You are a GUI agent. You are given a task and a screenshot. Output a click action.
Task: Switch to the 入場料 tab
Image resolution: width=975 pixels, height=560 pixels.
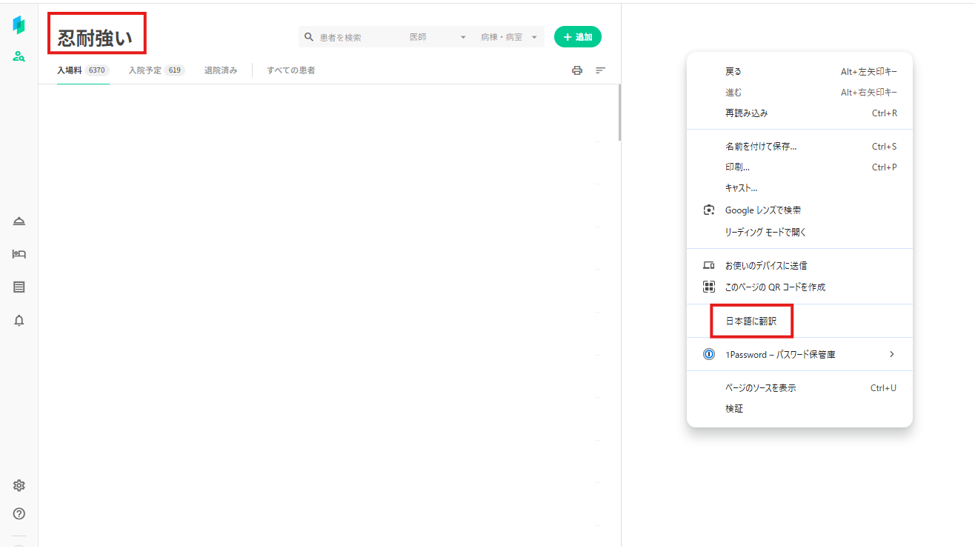(83, 70)
